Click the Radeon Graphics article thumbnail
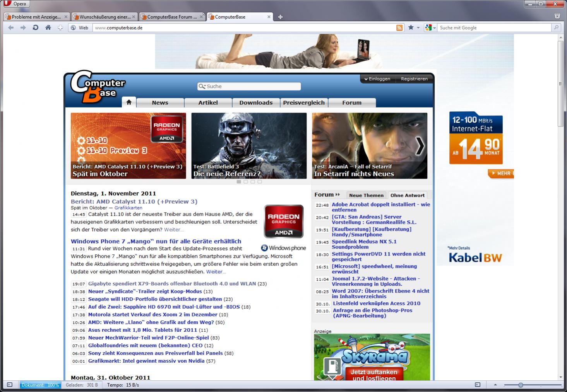Image resolution: width=567 pixels, height=392 pixels. coord(284,221)
